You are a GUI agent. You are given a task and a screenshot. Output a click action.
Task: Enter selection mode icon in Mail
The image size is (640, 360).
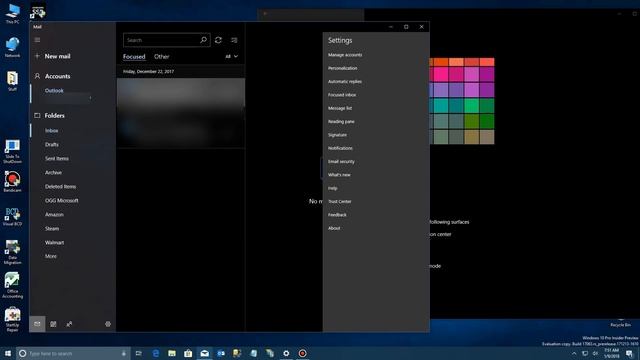click(234, 40)
